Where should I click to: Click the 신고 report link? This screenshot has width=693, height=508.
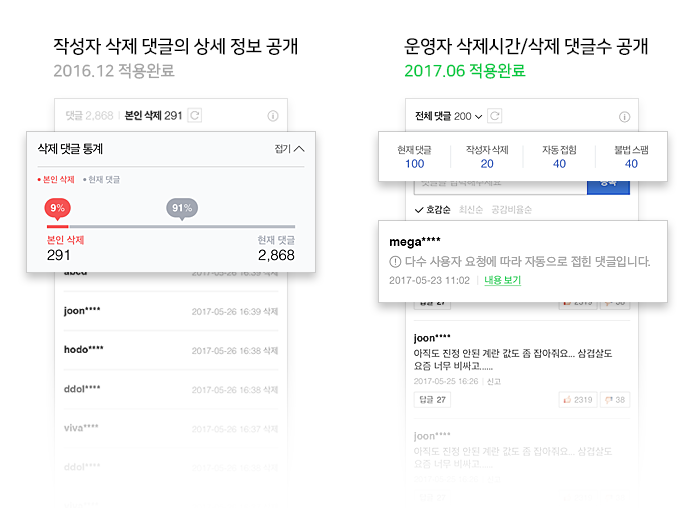[494, 381]
